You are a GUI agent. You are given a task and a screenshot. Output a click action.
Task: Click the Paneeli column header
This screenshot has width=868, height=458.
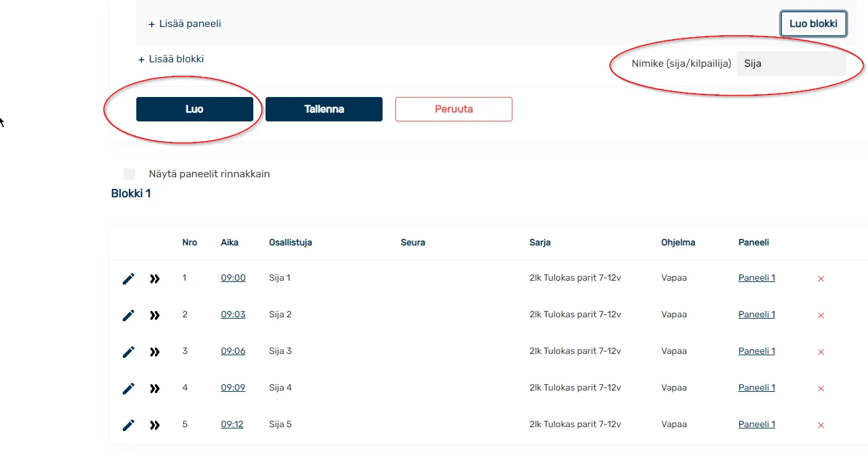(754, 243)
